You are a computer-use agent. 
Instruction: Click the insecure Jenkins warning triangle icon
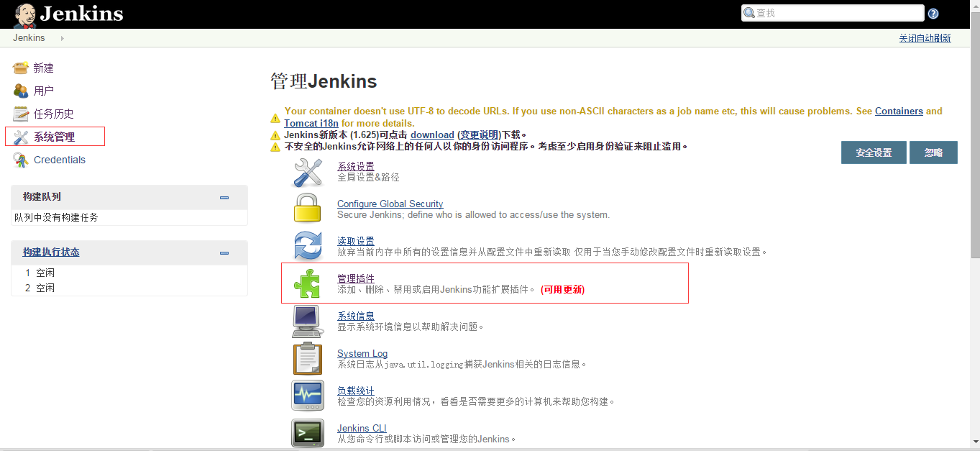coord(275,147)
